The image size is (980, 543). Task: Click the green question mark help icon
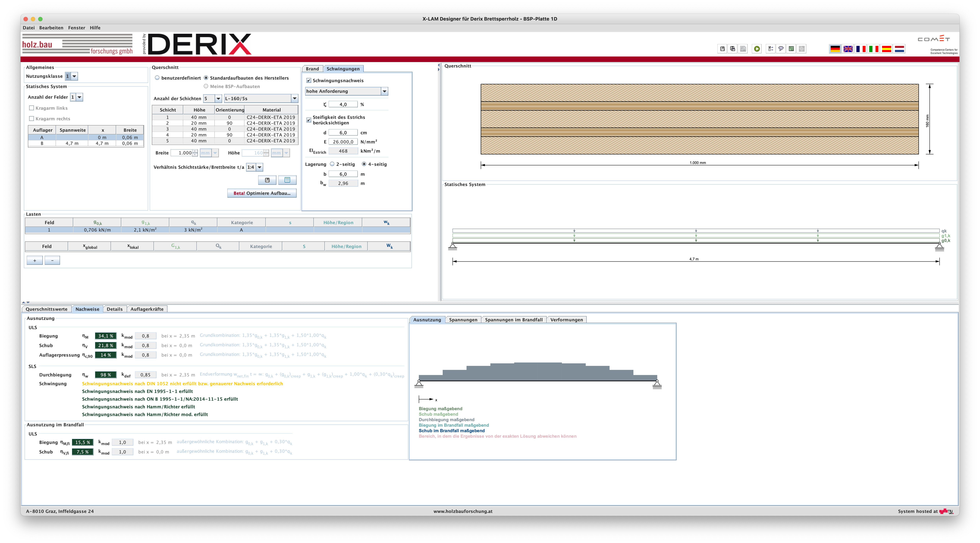tap(791, 49)
